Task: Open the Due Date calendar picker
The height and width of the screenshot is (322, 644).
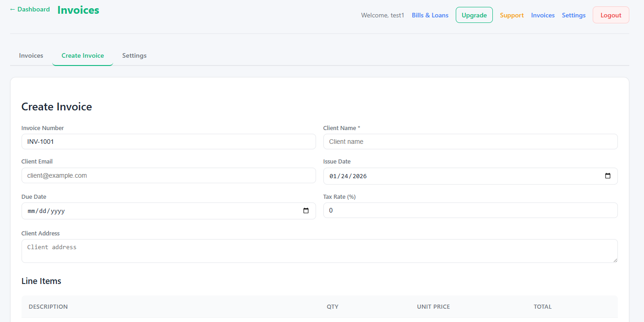Action: 306,211
